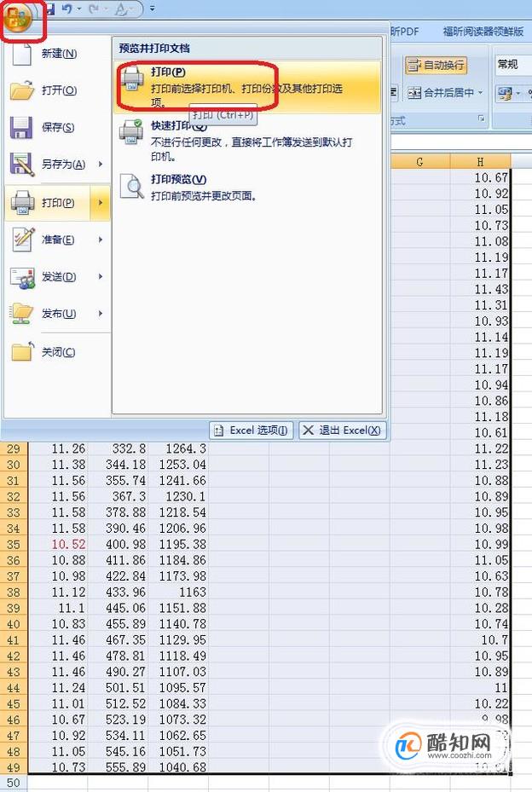Click column H cell 10.67
Viewport: 532px width, 792px height.
tap(479, 178)
